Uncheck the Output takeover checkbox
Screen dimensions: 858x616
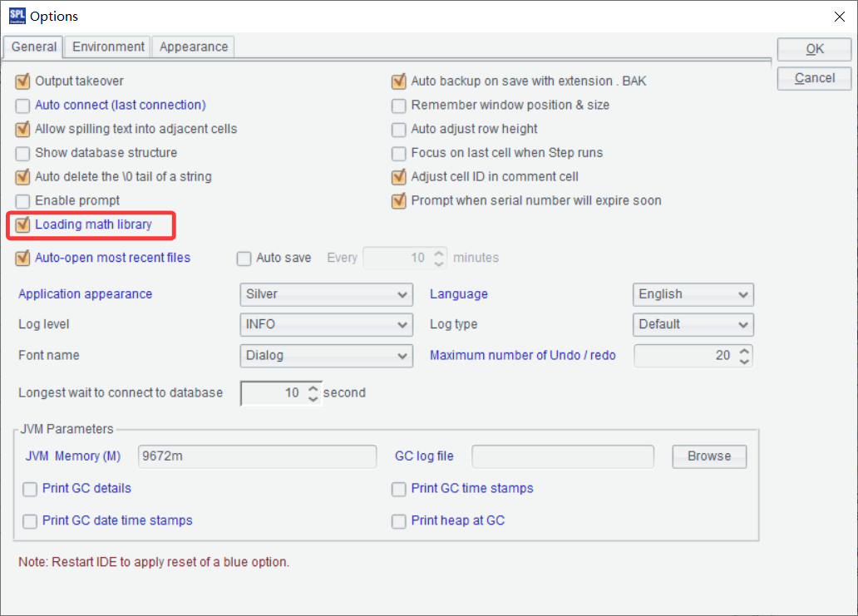23,81
